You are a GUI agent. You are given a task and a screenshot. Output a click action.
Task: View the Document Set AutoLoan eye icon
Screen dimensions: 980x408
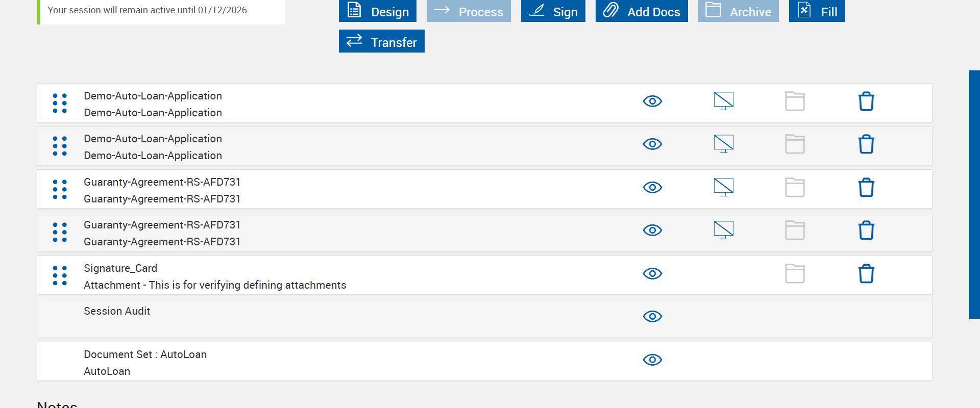coord(652,360)
